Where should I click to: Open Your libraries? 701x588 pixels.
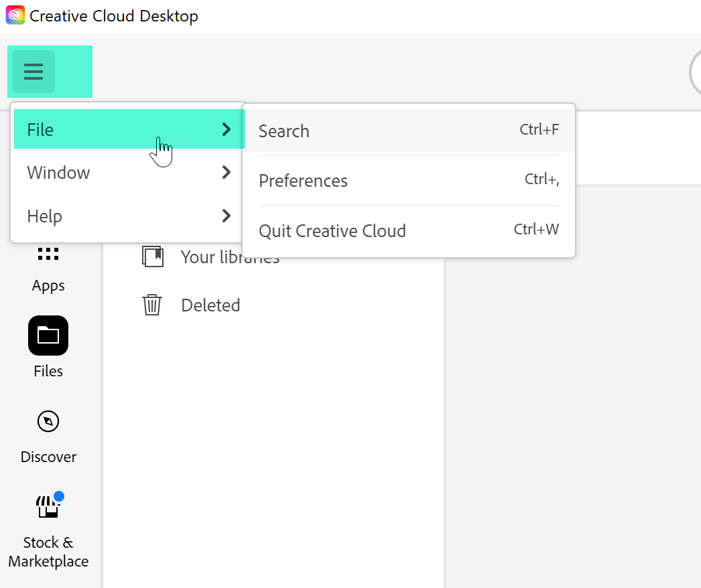[230, 256]
